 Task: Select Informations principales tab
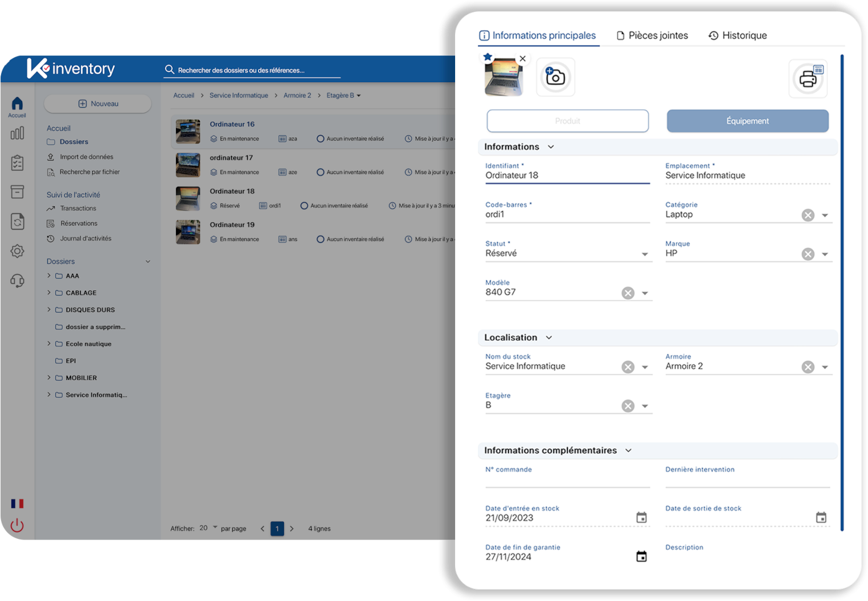coord(538,35)
